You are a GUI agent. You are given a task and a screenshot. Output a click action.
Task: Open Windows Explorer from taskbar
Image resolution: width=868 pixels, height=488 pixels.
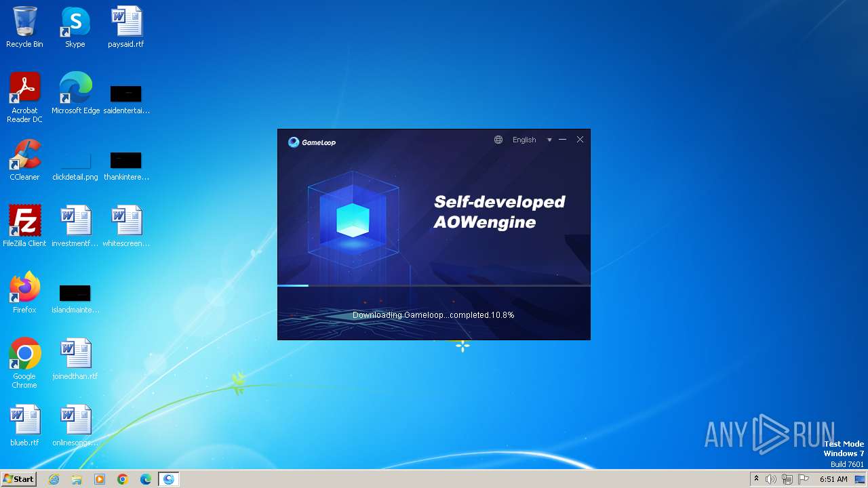(77, 479)
